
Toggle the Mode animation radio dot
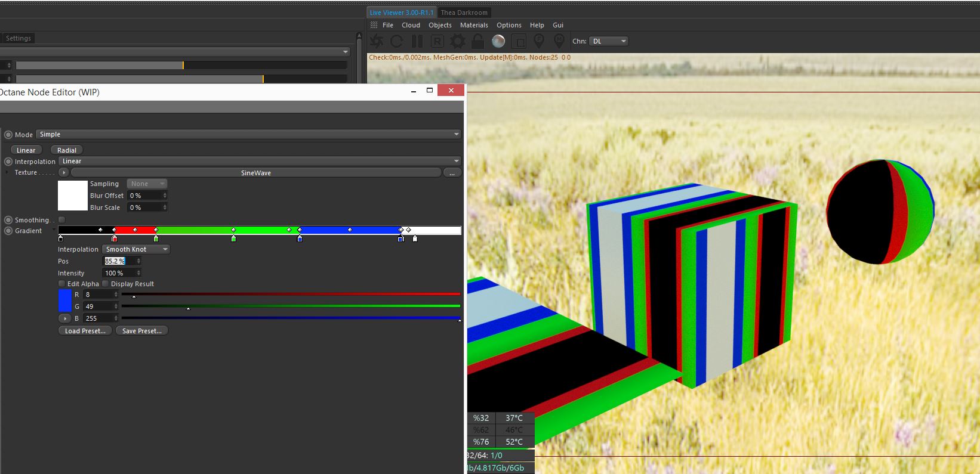click(x=8, y=135)
